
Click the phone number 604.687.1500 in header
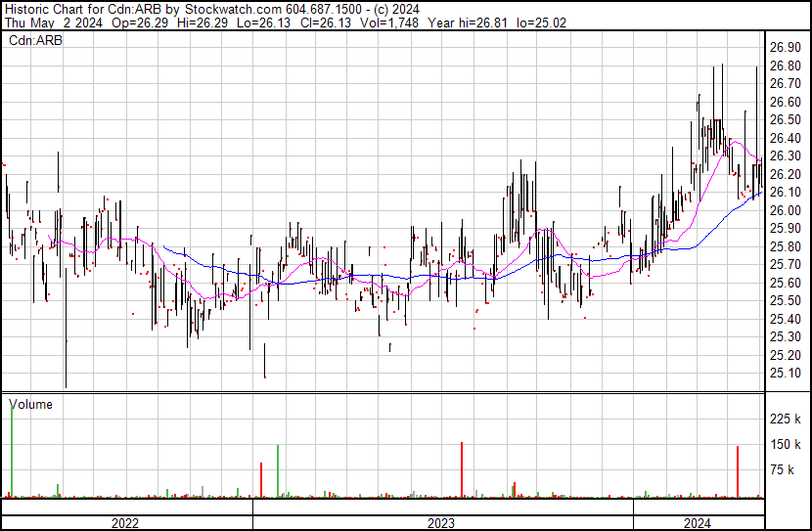[324, 10]
